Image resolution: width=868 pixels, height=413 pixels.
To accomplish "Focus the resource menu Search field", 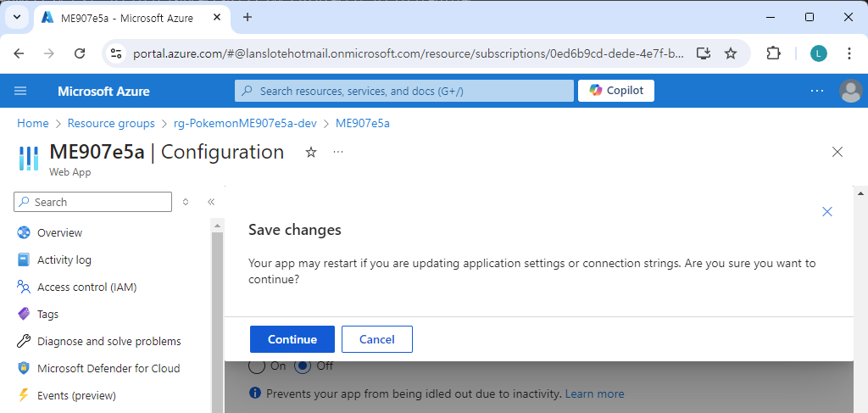I will [93, 202].
